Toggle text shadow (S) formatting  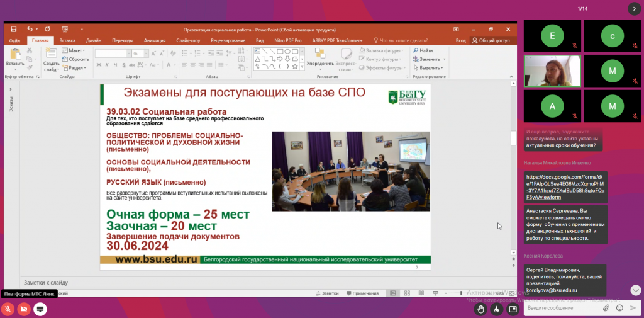tap(124, 65)
